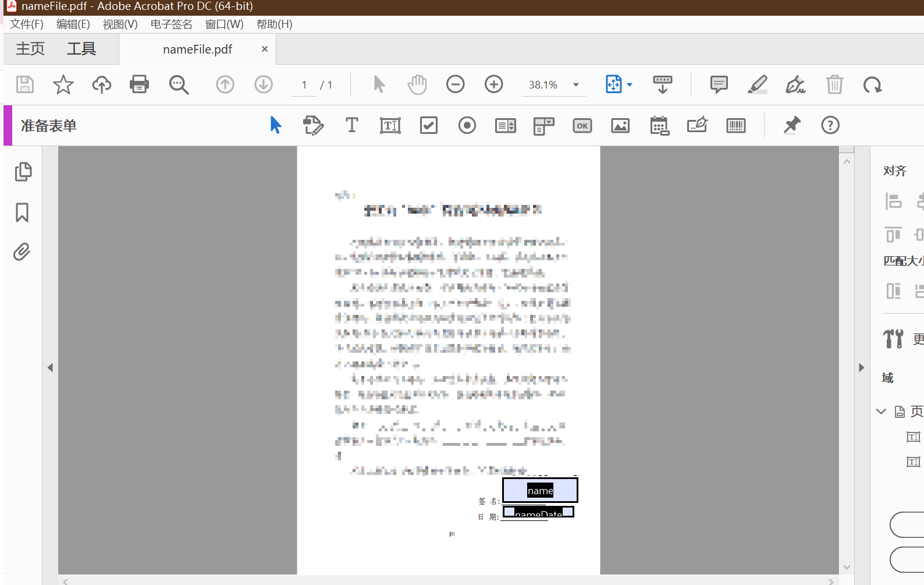Select the arrow selection tool in main toolbar
This screenshot has height=585, width=924.
[x=379, y=84]
